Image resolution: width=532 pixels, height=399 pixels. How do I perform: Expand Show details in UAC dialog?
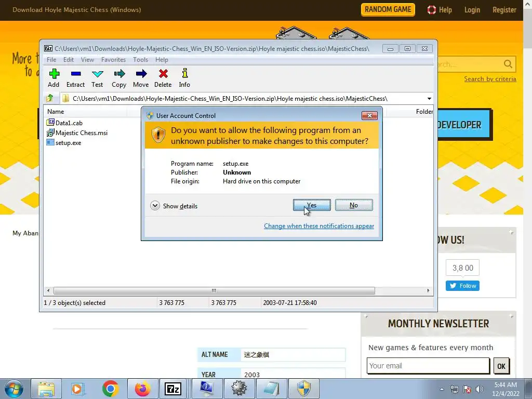174,206
